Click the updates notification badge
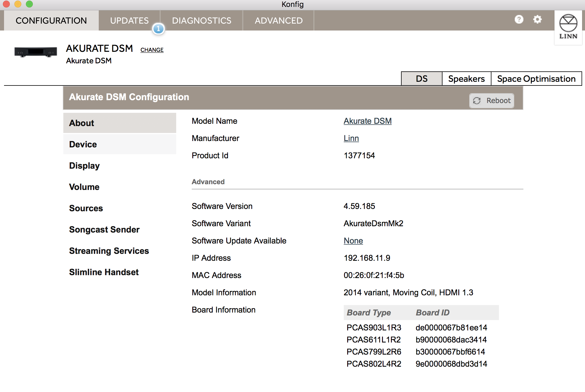Screen dimensions: 585x392 pyautogui.click(x=158, y=29)
